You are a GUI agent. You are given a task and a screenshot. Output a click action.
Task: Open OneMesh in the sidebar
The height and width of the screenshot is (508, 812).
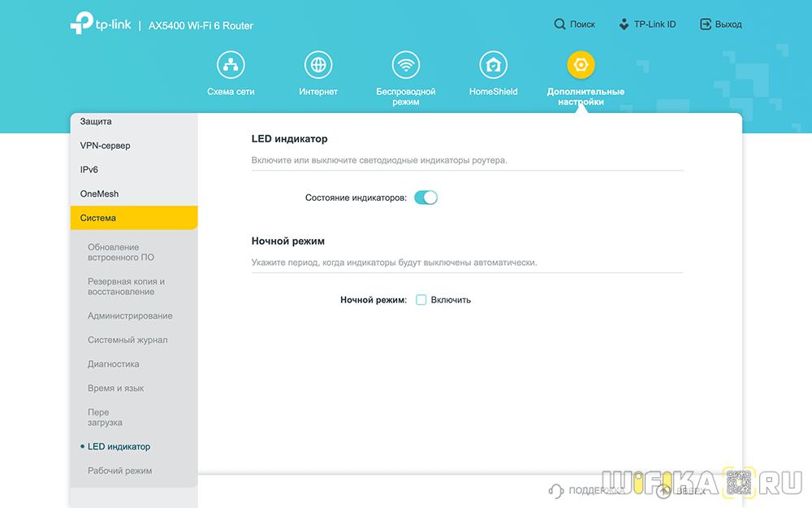click(x=134, y=194)
